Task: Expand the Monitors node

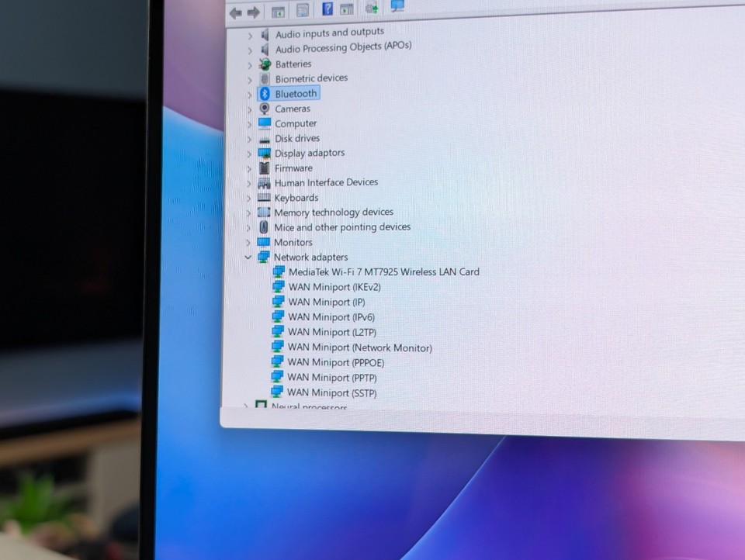Action: coord(248,243)
